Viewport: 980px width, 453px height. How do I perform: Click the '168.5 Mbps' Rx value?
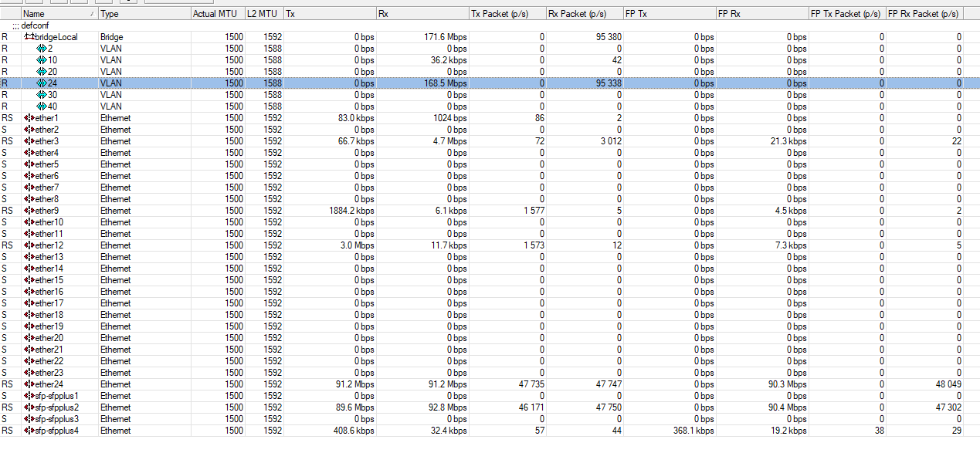pos(446,83)
